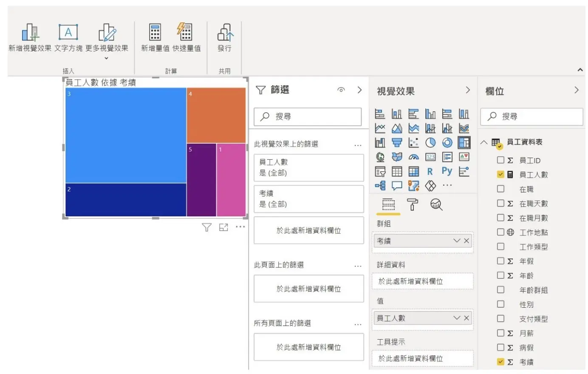
Task: Remove 考績 from the group well
Action: [466, 241]
